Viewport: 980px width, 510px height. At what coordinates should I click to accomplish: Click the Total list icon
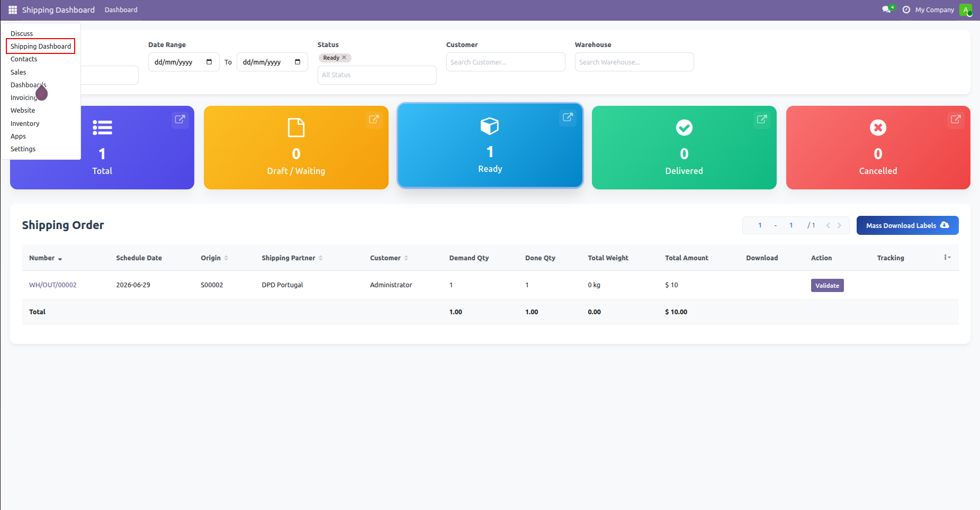coord(102,127)
